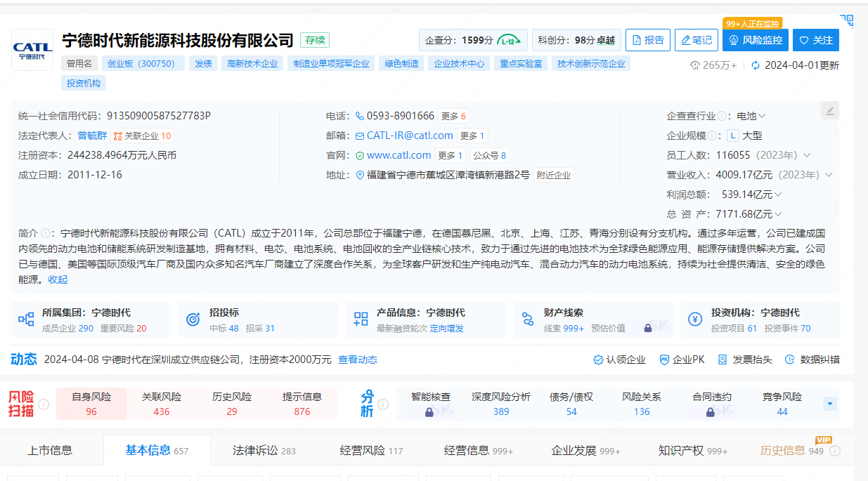Show 更多 1 in the 邮箱 row
Image resolution: width=868 pixels, height=481 pixels.
[x=473, y=136]
